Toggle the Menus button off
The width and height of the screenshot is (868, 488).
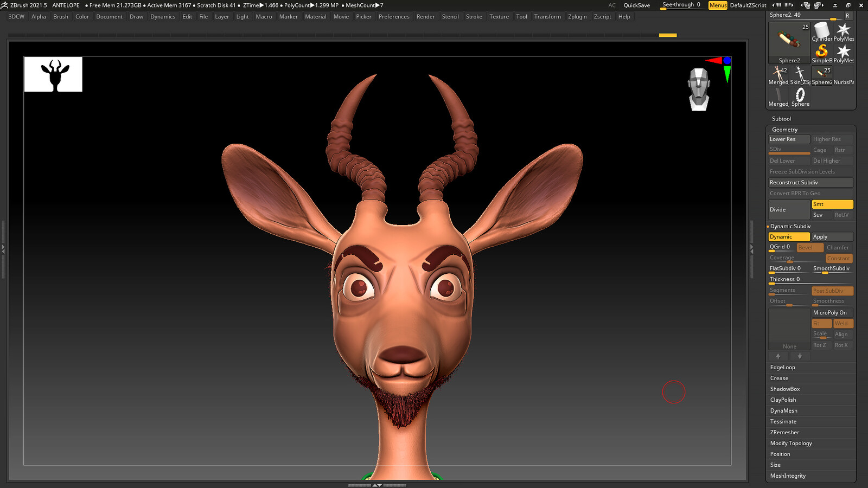pyautogui.click(x=718, y=5)
